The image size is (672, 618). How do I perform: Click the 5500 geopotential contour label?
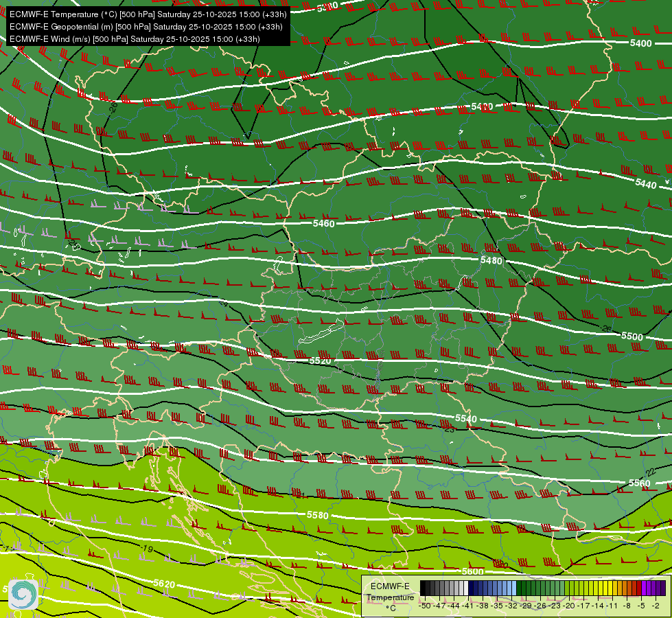632,336
